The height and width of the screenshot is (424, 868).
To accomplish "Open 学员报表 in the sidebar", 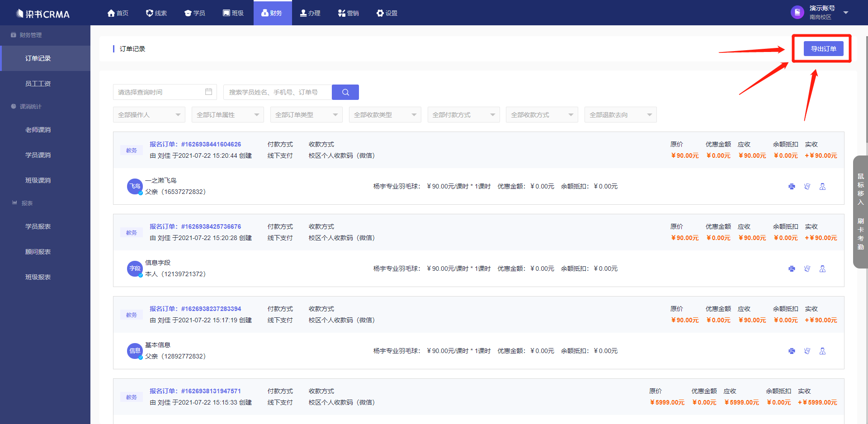I will (x=45, y=226).
